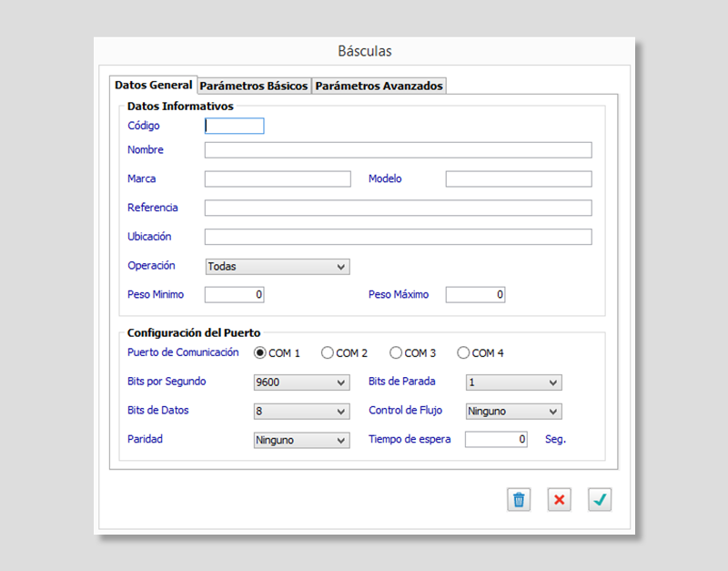The width and height of the screenshot is (728, 571).
Task: Click the checkmark save icon
Action: [x=600, y=500]
